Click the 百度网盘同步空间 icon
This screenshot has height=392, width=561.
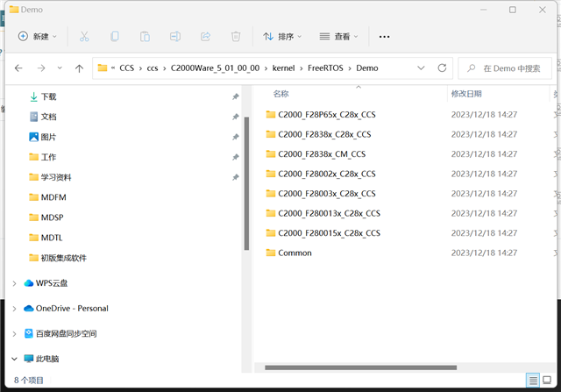pyautogui.click(x=29, y=333)
